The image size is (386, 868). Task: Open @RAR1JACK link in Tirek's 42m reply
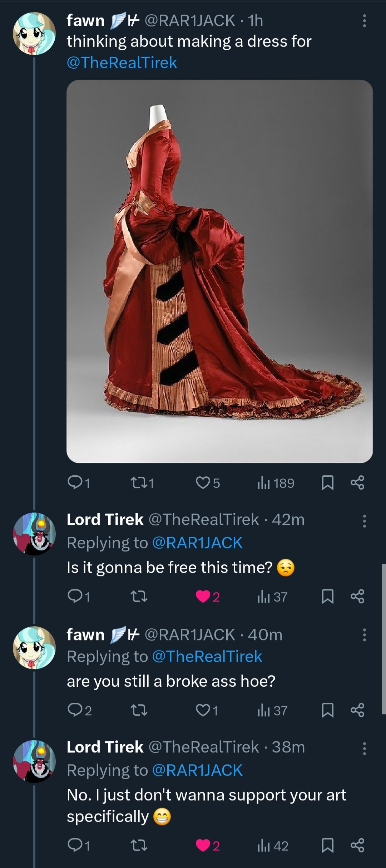click(197, 543)
